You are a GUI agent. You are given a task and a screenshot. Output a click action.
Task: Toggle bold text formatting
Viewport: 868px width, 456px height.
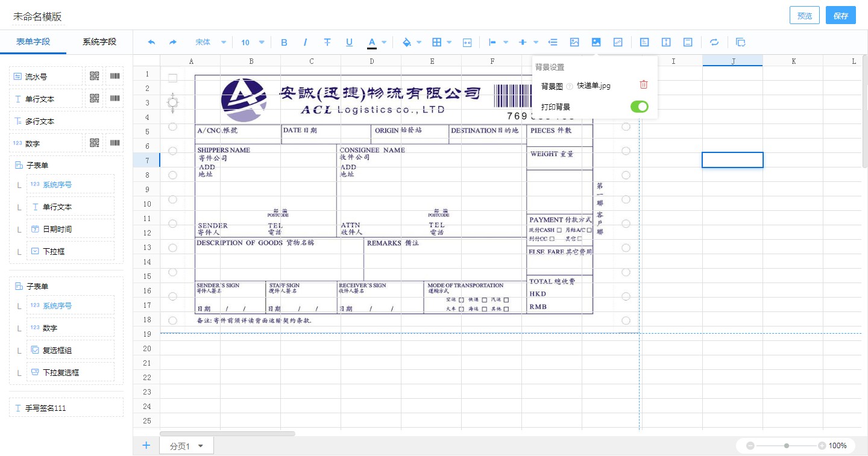pyautogui.click(x=285, y=42)
